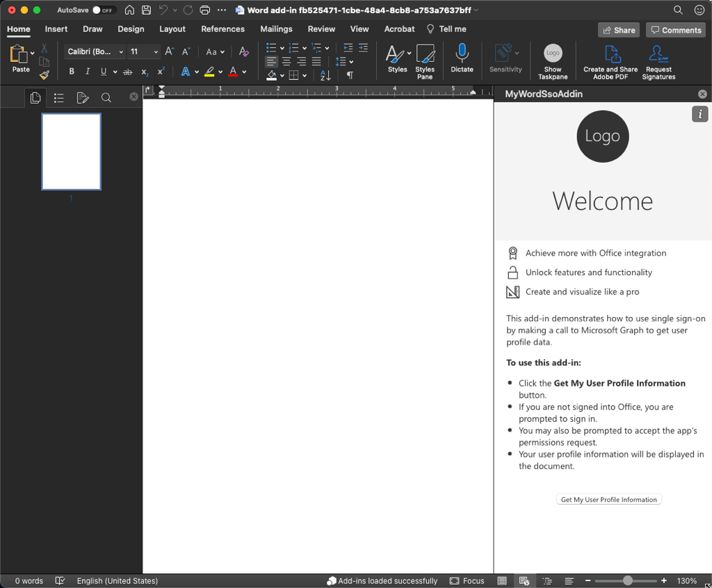Clear all formatting eraser icon
Screen dimensions: 712x588
244,51
